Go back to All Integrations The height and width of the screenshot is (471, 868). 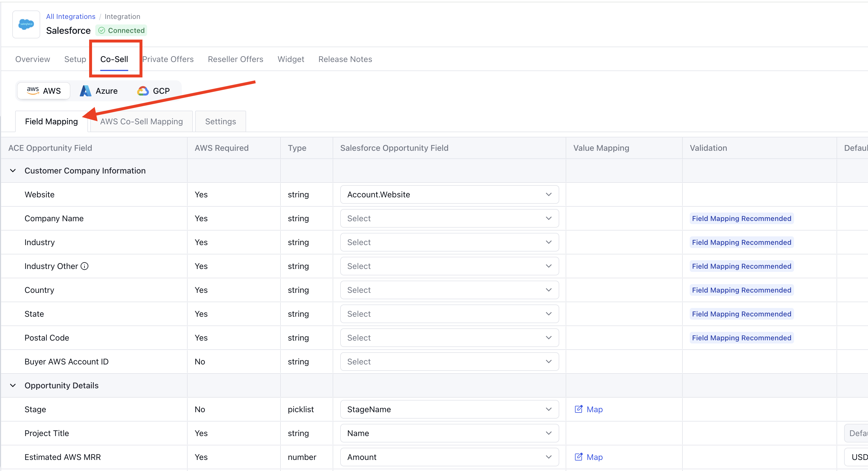[71, 17]
